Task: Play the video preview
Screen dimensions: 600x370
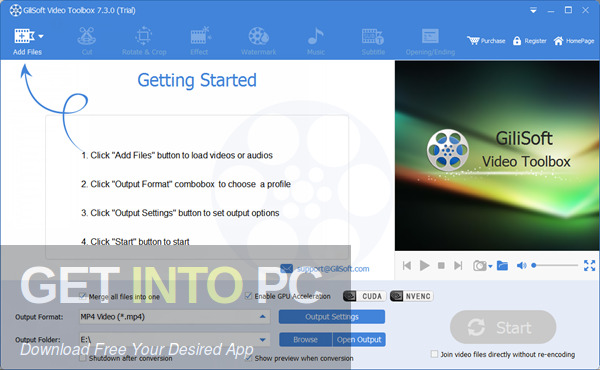Action: point(424,265)
